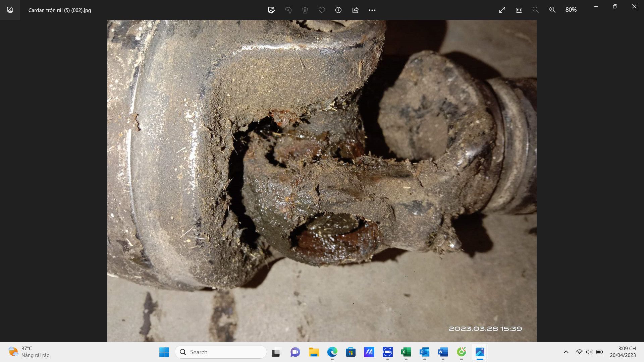Viewport: 644px width, 362px height.
Task: Open Microsoft Store from the taskbar
Action: 351,352
